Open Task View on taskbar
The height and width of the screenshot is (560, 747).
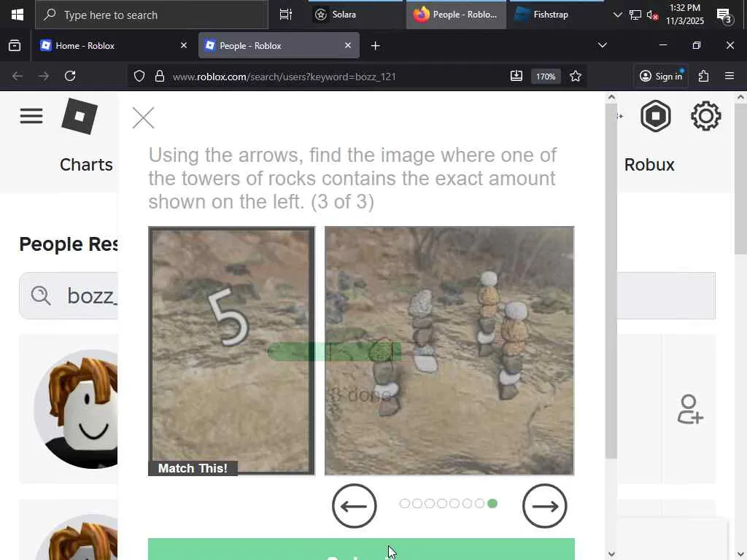point(286,15)
